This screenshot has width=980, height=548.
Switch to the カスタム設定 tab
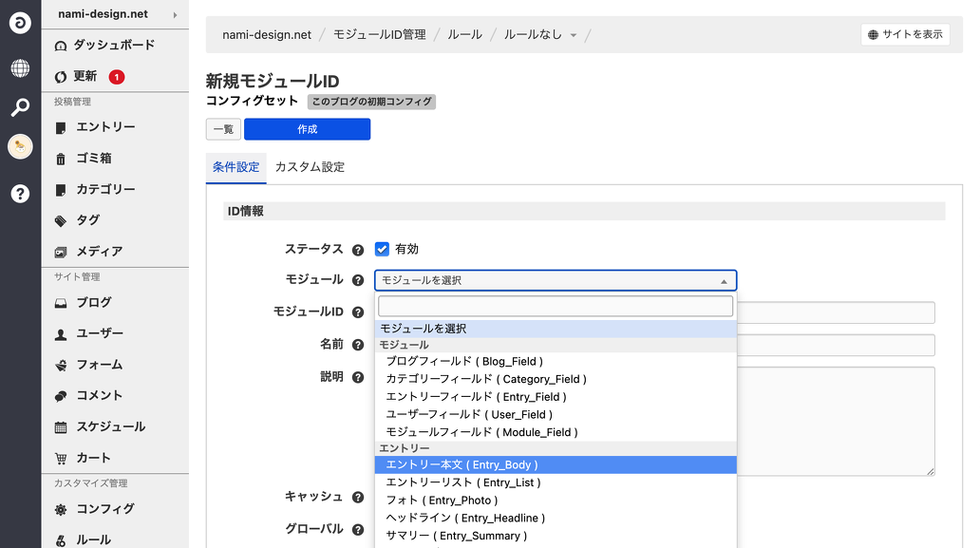click(x=310, y=167)
